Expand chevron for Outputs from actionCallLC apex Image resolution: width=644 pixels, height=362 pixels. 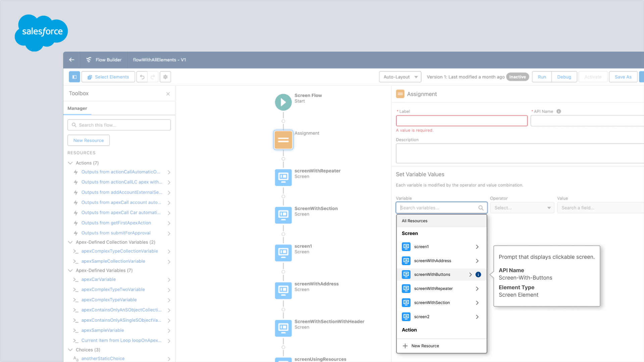169,182
